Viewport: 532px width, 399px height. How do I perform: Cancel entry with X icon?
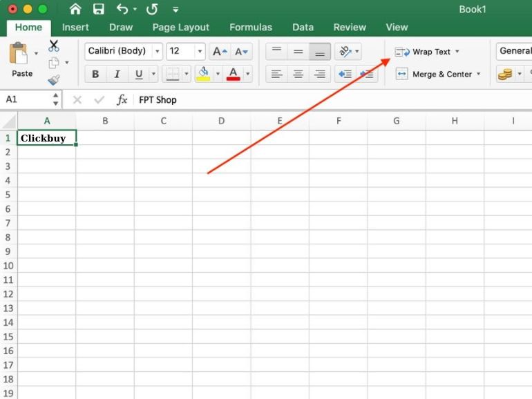point(77,99)
